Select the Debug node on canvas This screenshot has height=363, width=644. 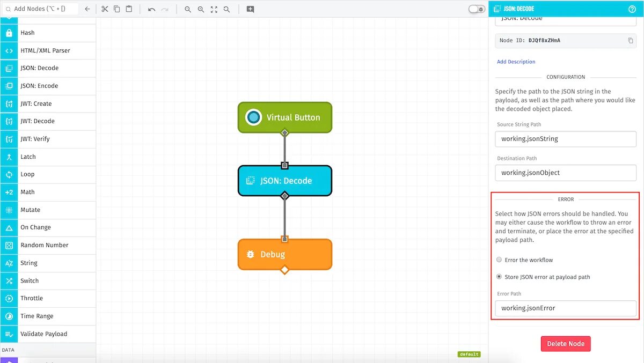pyautogui.click(x=285, y=254)
